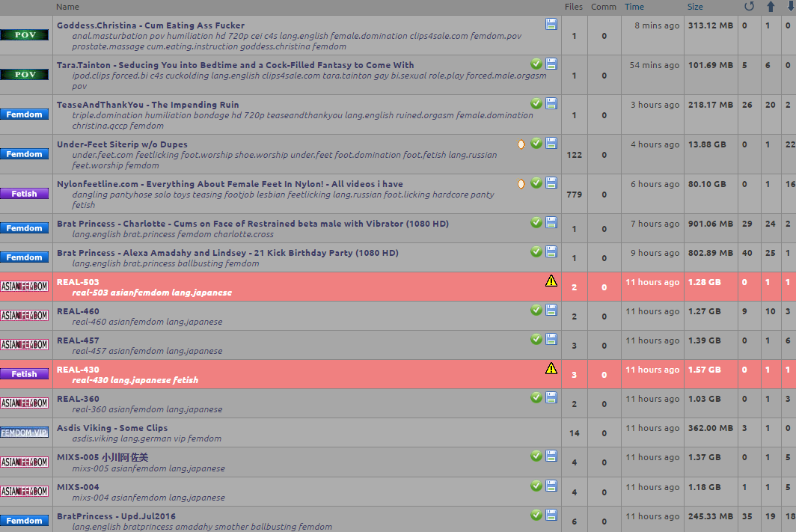The width and height of the screenshot is (796, 532).
Task: Download MIXS-004 via floppy icon
Action: click(x=551, y=486)
